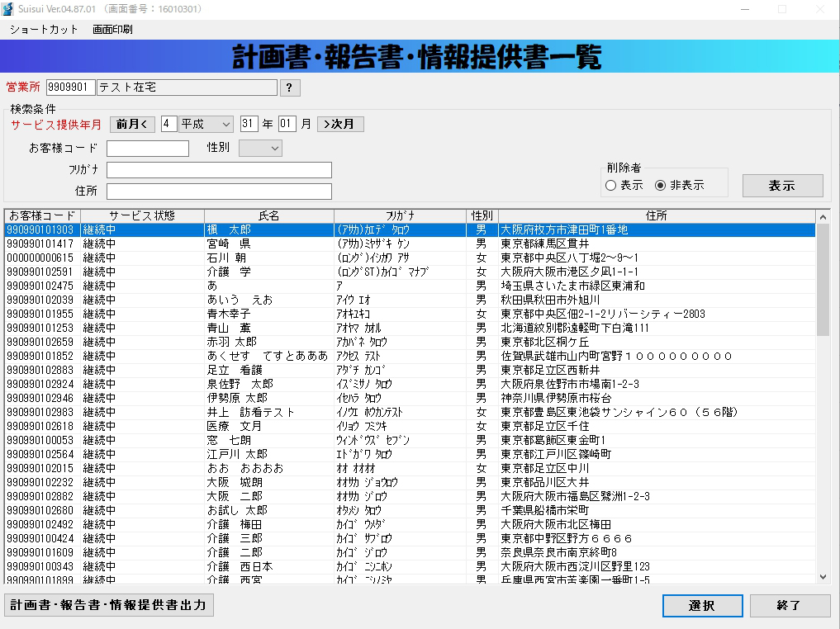The image size is (840, 629).
Task: Click the お客様コード column header
Action: 42,215
